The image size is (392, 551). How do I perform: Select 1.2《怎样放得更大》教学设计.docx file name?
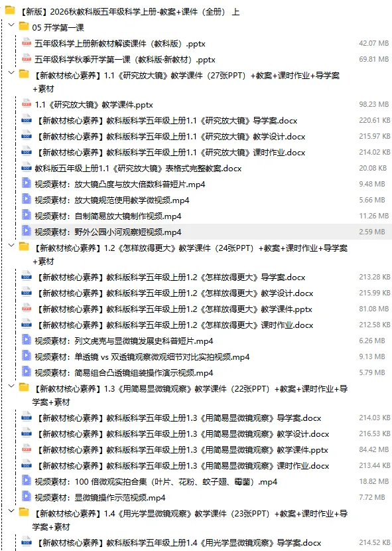(174, 293)
